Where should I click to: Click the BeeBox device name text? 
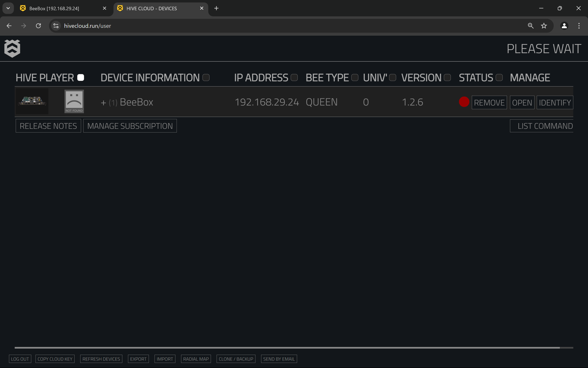(x=136, y=102)
